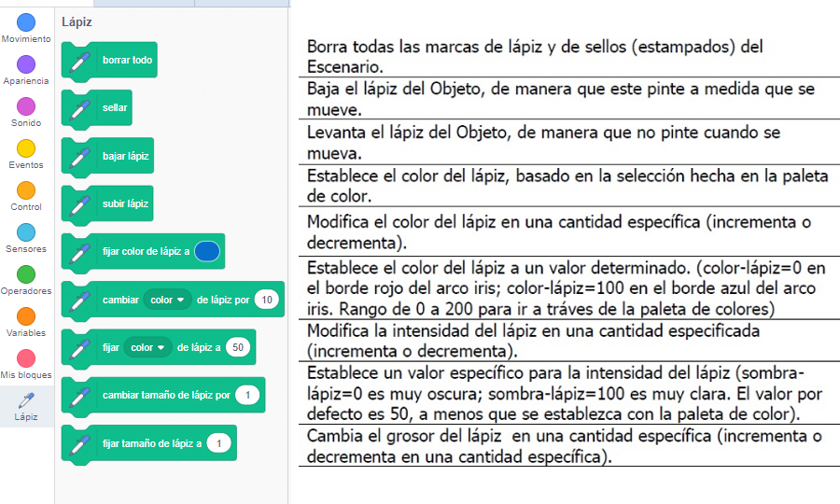
Task: Expand color dropdown in 'cambiar' block
Action: tap(168, 301)
